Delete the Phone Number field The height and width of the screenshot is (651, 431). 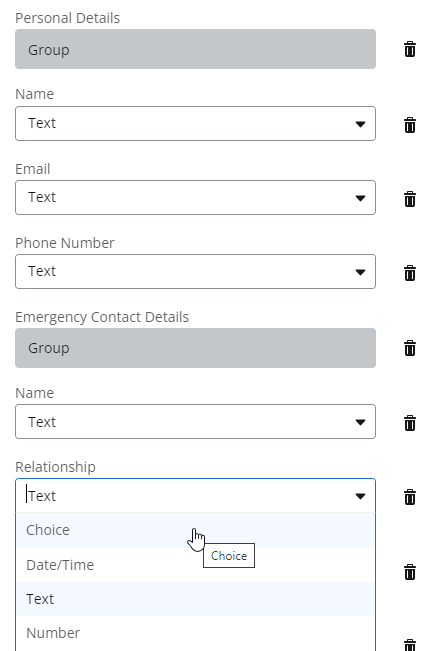click(x=409, y=273)
